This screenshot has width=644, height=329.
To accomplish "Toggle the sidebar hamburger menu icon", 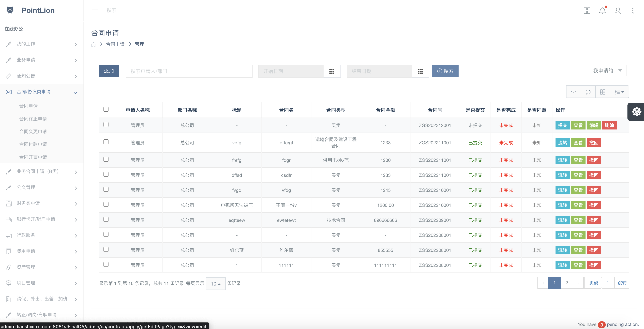I will [95, 11].
